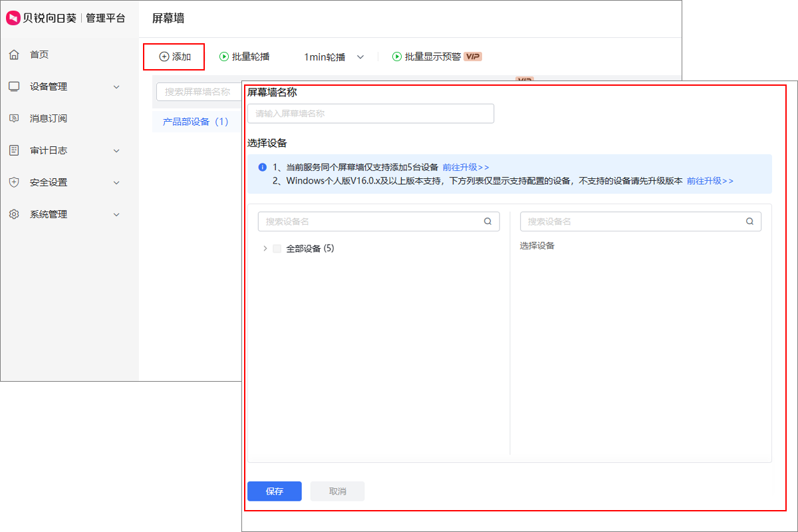Click the play icon beside 批量轮播
Viewport: 798px width, 532px height.
point(223,57)
